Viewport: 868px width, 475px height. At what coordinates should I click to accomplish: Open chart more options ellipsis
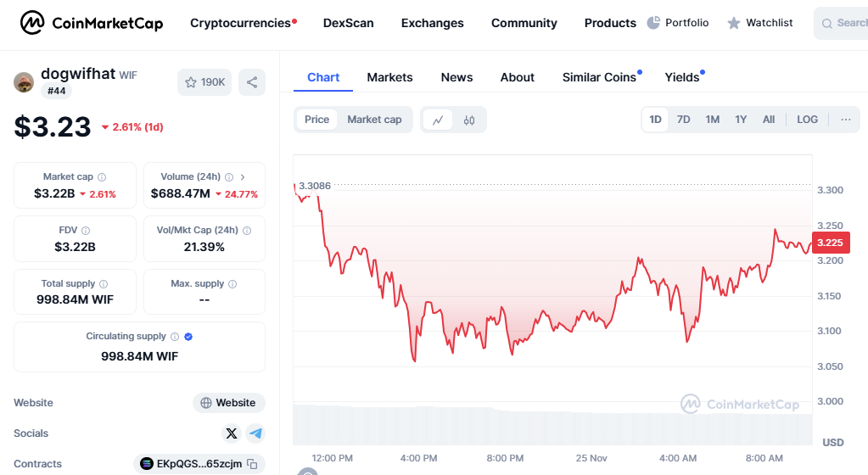point(846,120)
